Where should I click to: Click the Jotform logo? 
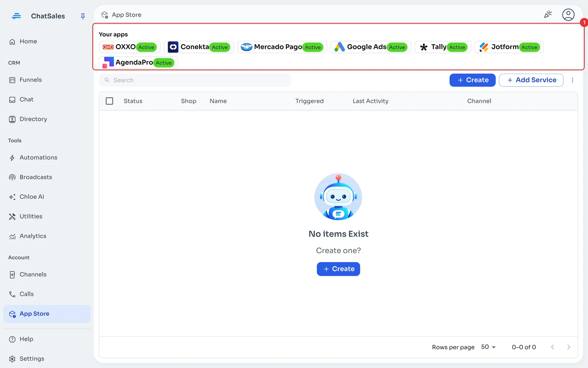point(484,47)
